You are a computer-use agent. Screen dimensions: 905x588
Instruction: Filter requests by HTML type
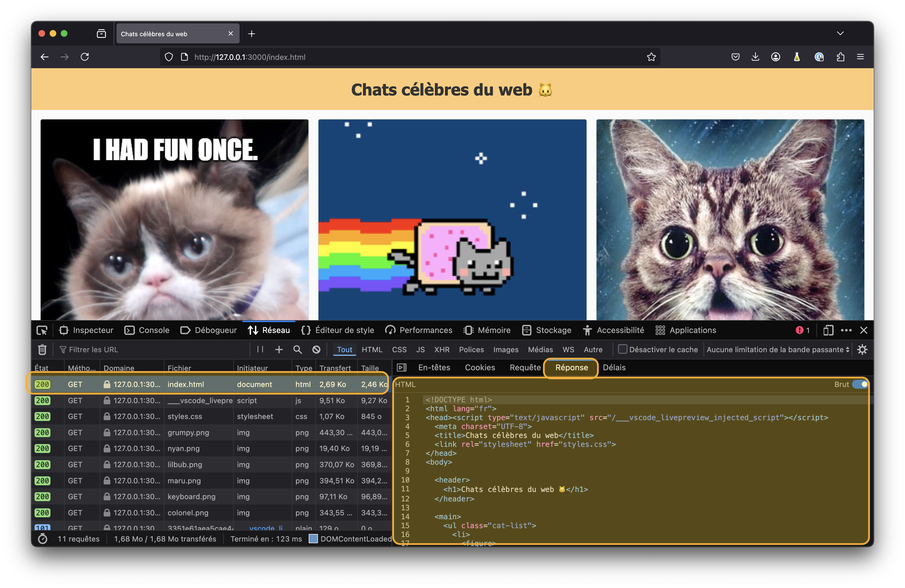372,349
